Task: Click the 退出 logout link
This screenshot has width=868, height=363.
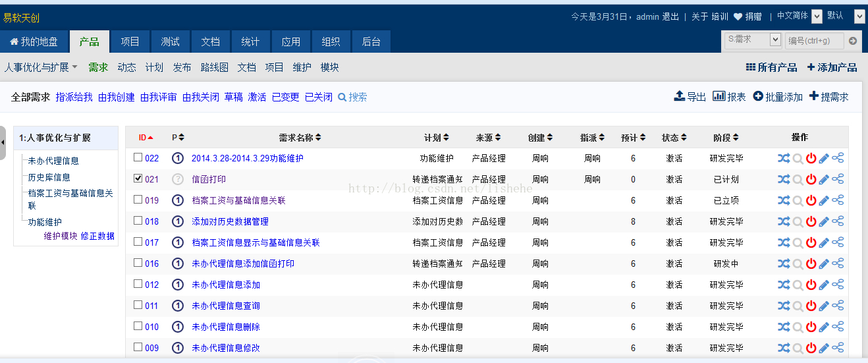Action: pyautogui.click(x=670, y=16)
